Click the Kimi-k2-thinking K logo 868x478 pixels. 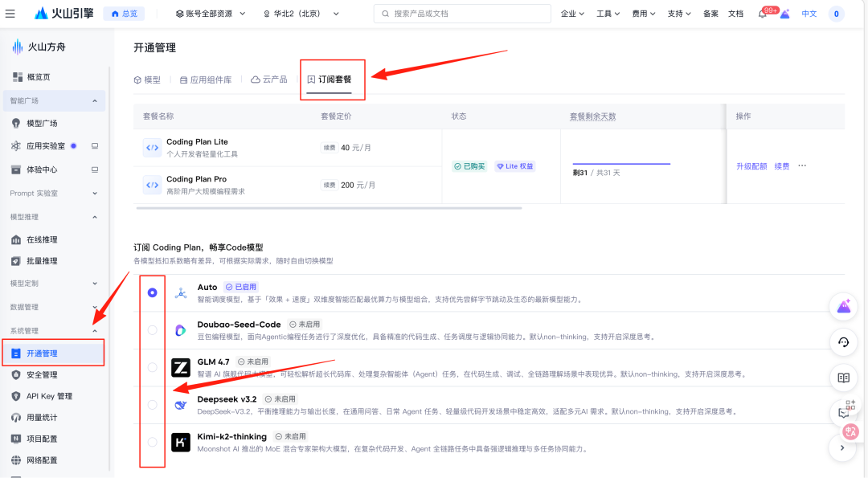[x=181, y=442]
